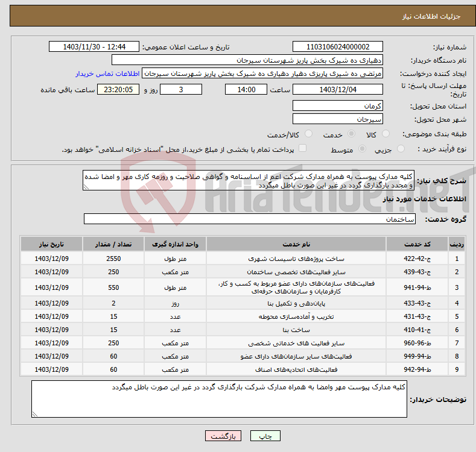This screenshot has height=452, width=476.
Task: Click quantity cell 550
Action: tap(113, 287)
